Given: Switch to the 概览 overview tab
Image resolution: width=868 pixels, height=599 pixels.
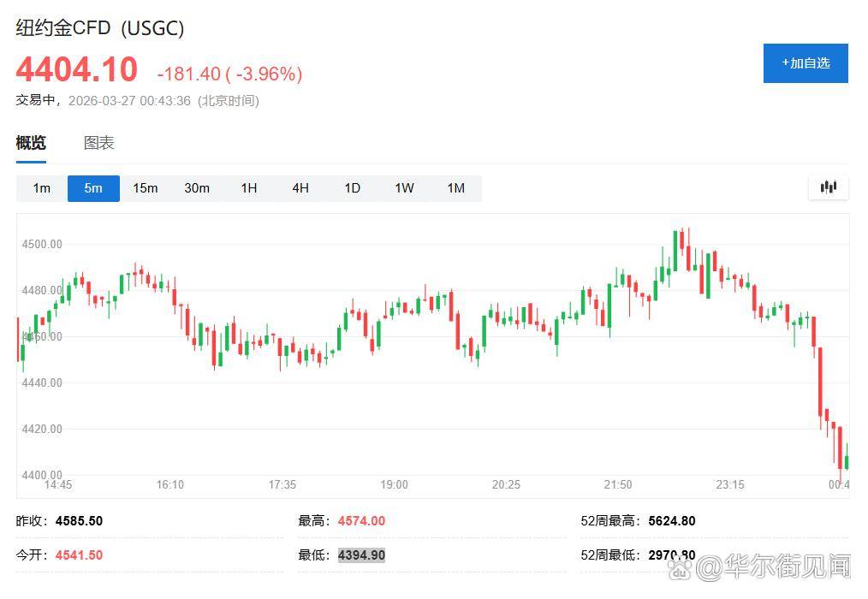Looking at the screenshot, I should (x=31, y=143).
